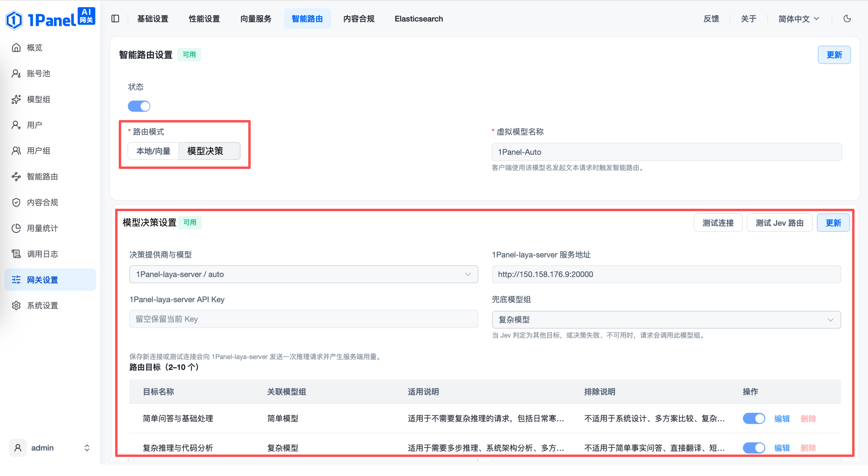Click 简单模型 cell in table
Image resolution: width=868 pixels, height=476 pixels.
click(x=282, y=419)
